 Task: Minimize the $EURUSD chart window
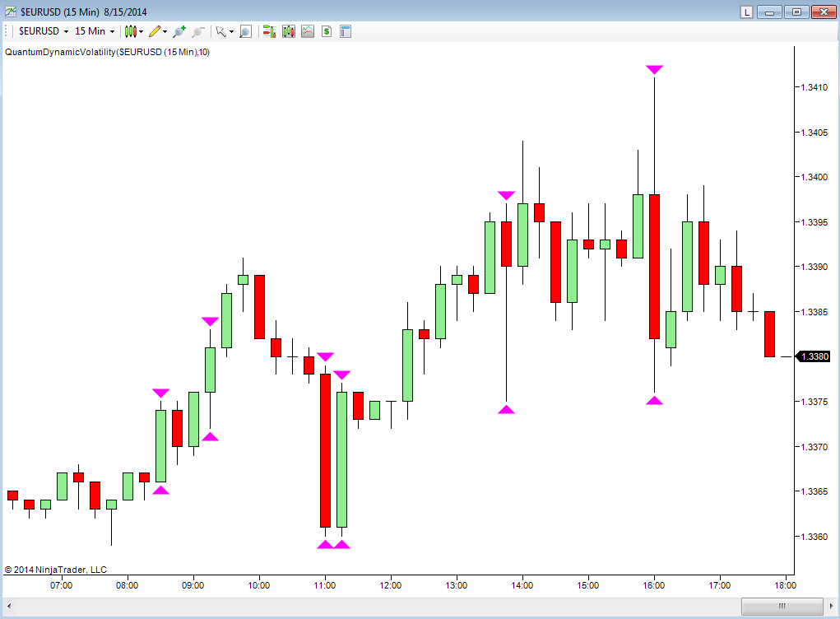[x=769, y=12]
